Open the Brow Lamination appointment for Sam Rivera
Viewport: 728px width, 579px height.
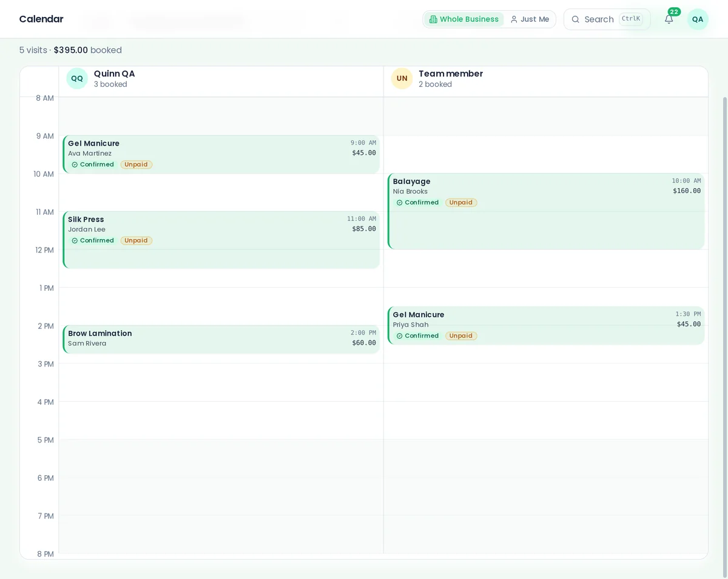221,339
